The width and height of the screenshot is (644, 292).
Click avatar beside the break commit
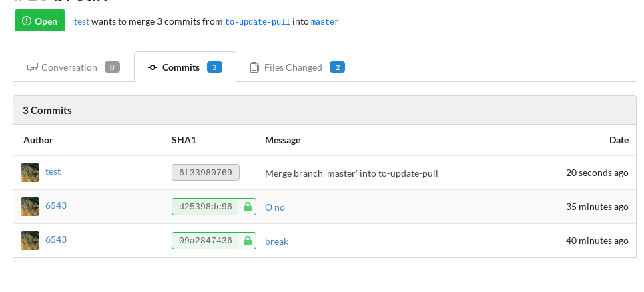pos(30,241)
